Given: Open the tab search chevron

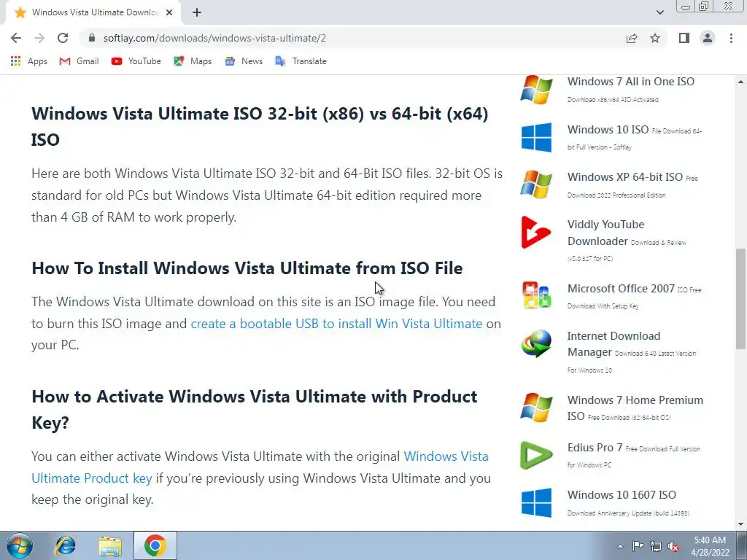Looking at the screenshot, I should pos(659,13).
